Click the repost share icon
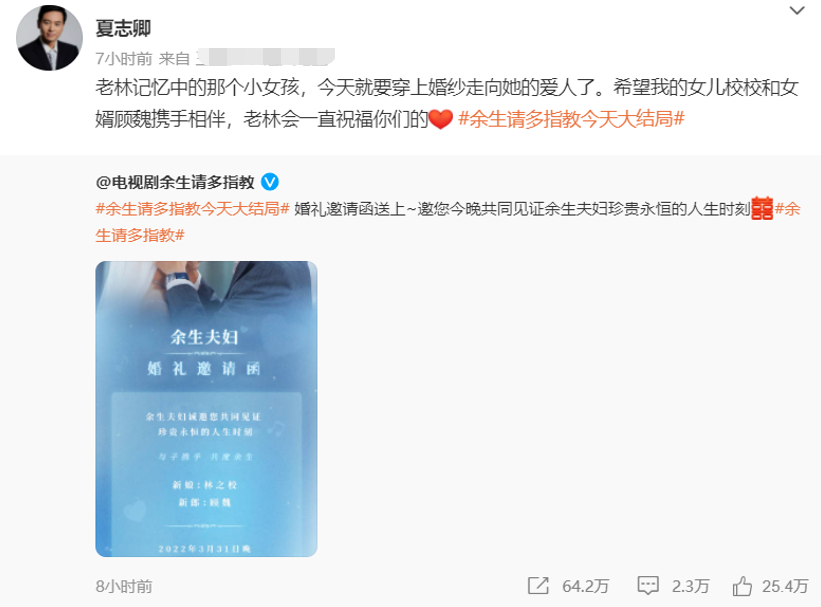821x607 pixels. click(538, 586)
